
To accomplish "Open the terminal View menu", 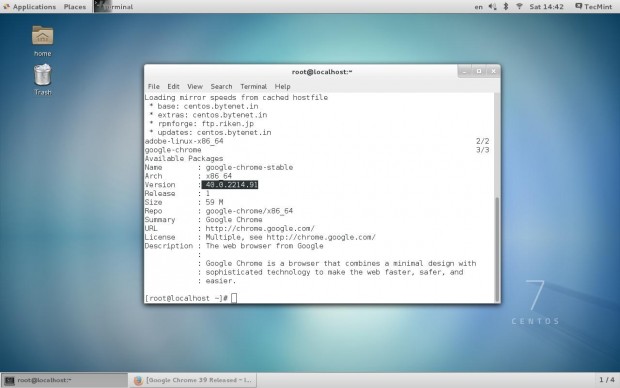I will (195, 86).
